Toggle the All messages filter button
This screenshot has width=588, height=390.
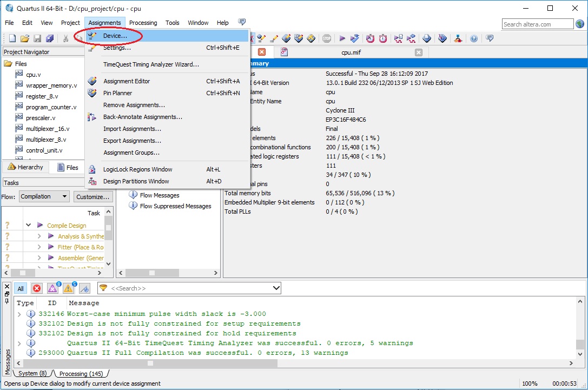[21, 288]
